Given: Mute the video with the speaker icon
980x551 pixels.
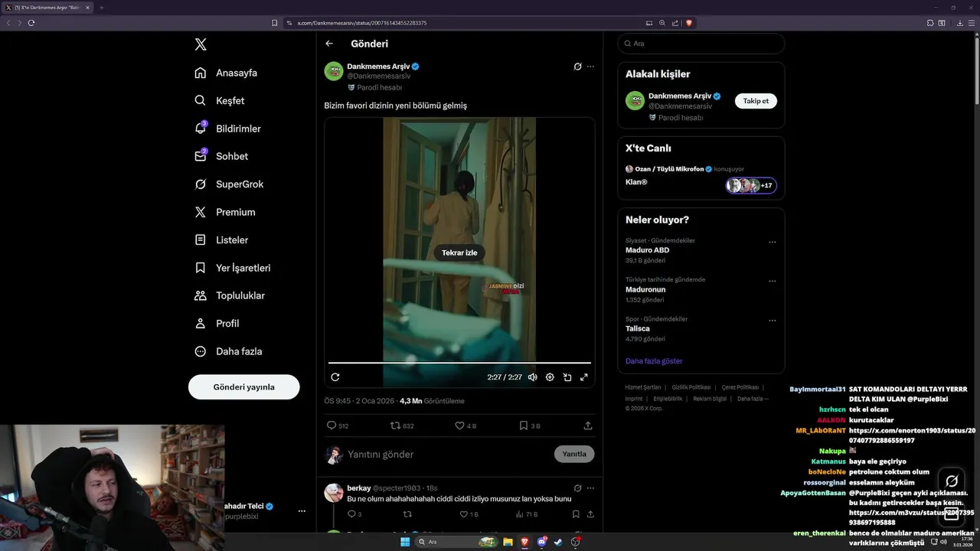Looking at the screenshot, I should 533,377.
